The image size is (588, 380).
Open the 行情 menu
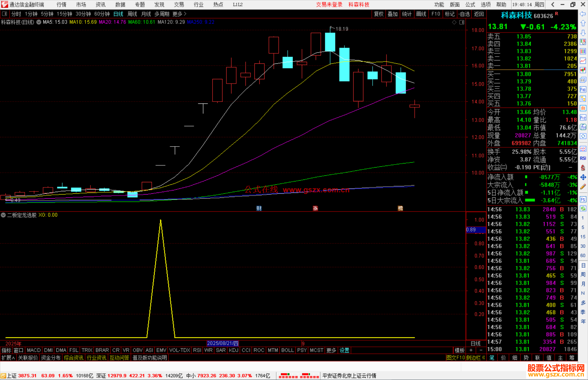coord(62,4)
